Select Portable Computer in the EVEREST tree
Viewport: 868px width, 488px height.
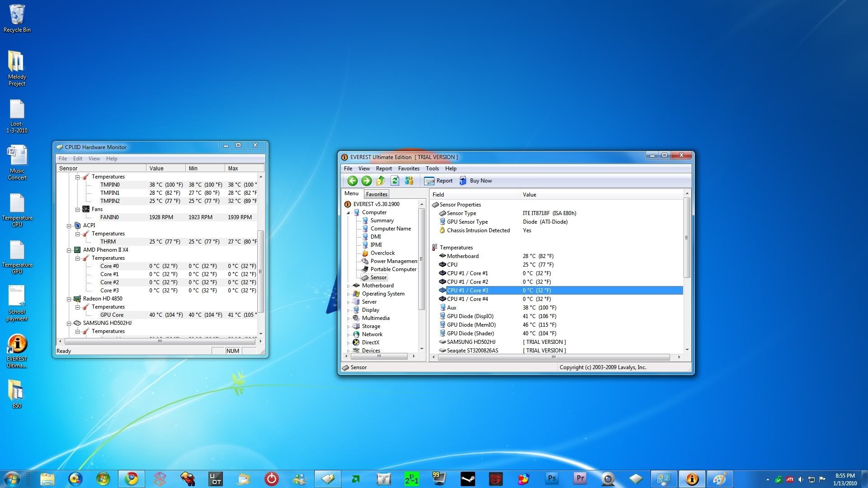coord(393,269)
